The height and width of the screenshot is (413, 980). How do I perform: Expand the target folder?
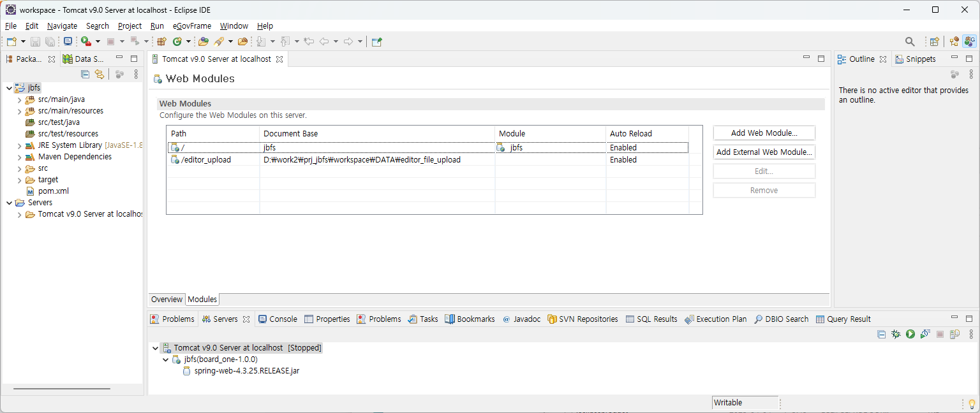tap(19, 180)
